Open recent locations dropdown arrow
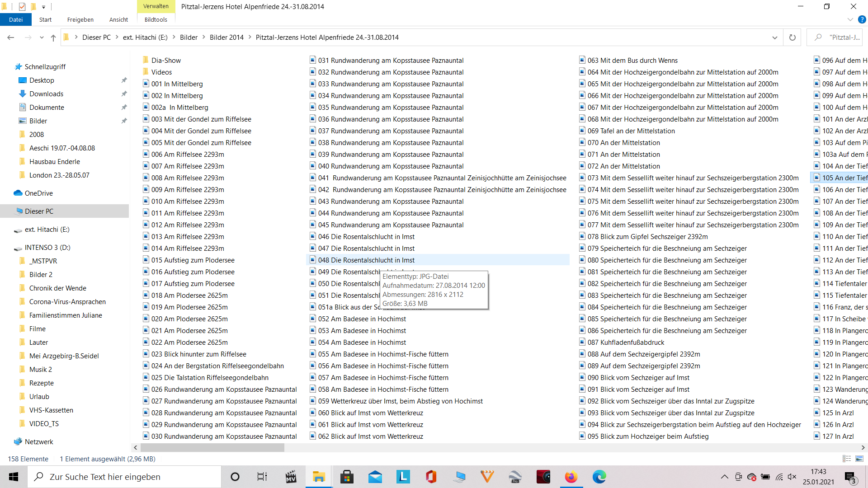Image resolution: width=868 pixels, height=488 pixels. point(42,38)
